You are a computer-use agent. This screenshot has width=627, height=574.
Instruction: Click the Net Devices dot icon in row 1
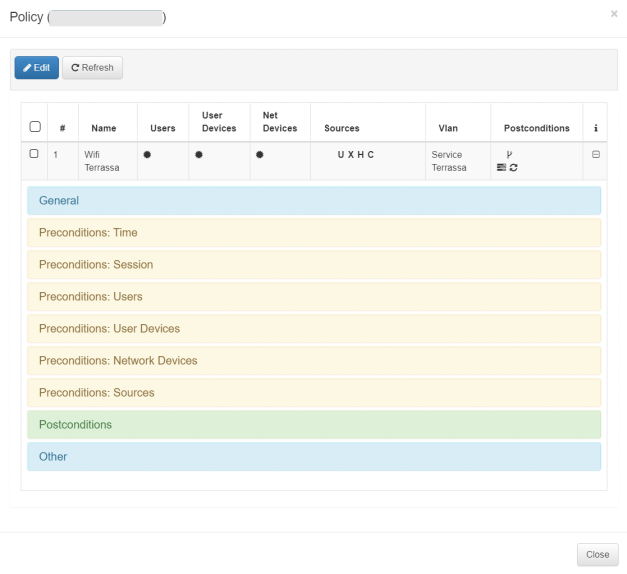coord(260,154)
